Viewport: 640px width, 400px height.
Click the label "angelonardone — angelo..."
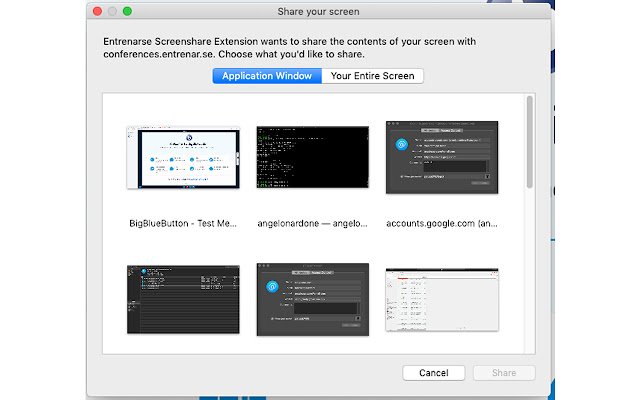pos(312,223)
